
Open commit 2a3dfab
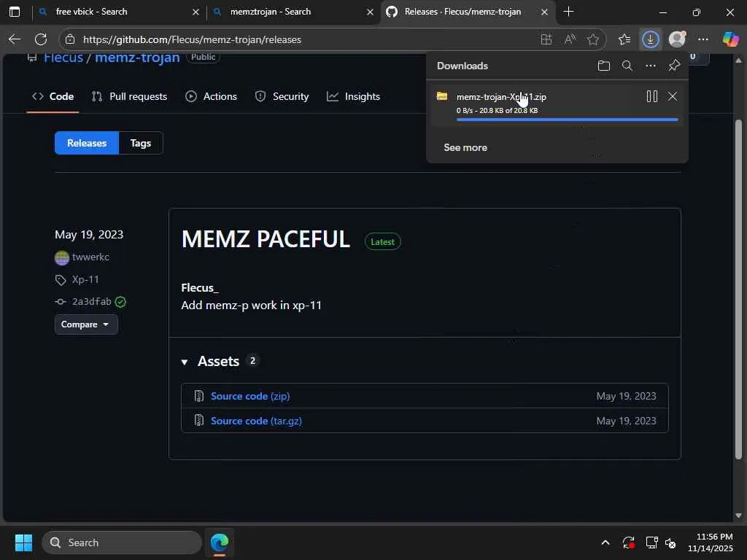(x=91, y=301)
